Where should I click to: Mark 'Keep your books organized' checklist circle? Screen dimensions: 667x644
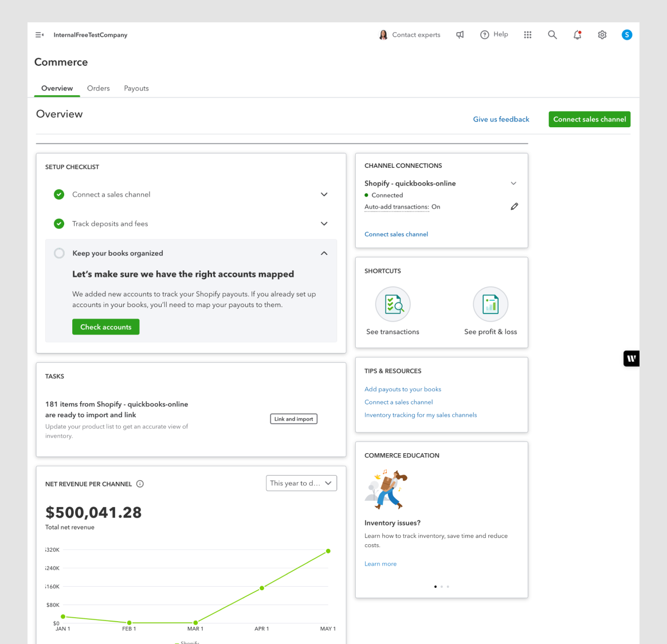(59, 253)
